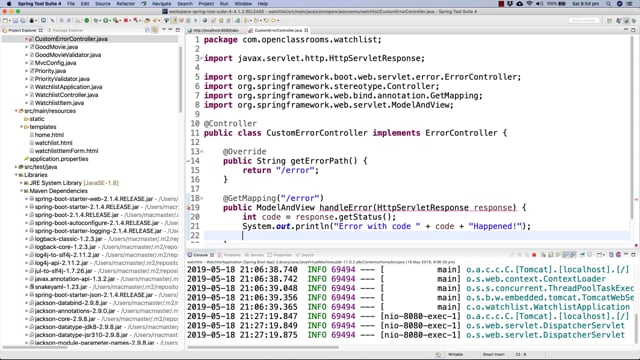Open the Source menu
Viewport: 640px width, 360px height.
pos(103,4)
